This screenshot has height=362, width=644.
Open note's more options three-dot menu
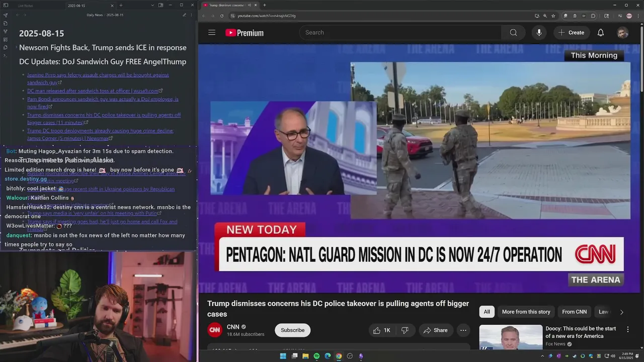pyautogui.click(x=191, y=15)
